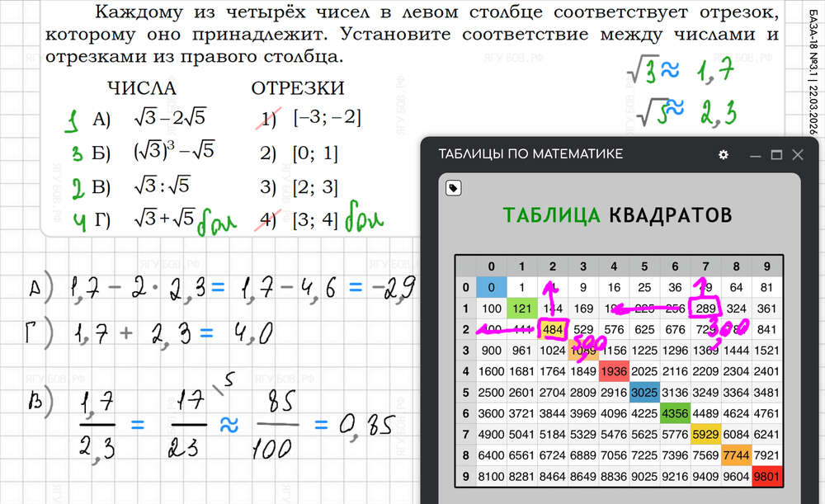This screenshot has height=504, width=825.
Task: Click the boxed cell 289 in table
Action: [705, 309]
